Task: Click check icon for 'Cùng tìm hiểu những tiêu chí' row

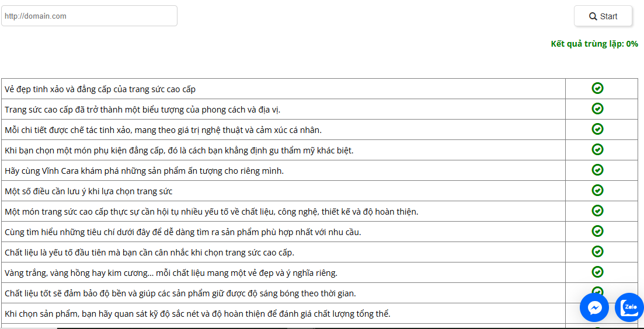Action: (598, 231)
